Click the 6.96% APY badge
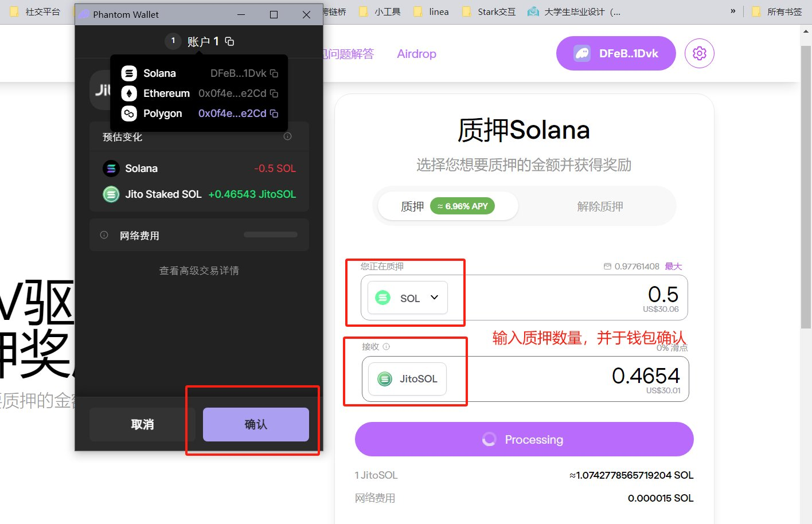The width and height of the screenshot is (812, 524). click(463, 206)
